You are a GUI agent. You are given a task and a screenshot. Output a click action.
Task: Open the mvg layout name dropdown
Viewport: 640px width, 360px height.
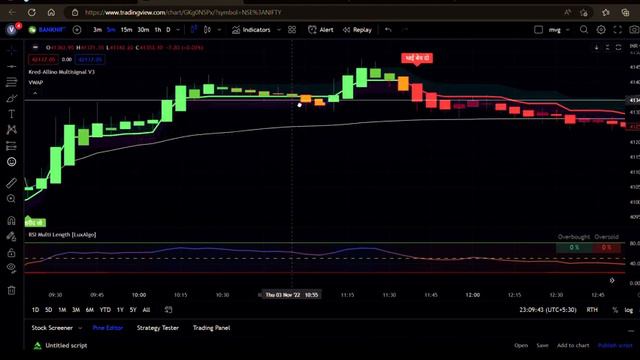coord(559,30)
